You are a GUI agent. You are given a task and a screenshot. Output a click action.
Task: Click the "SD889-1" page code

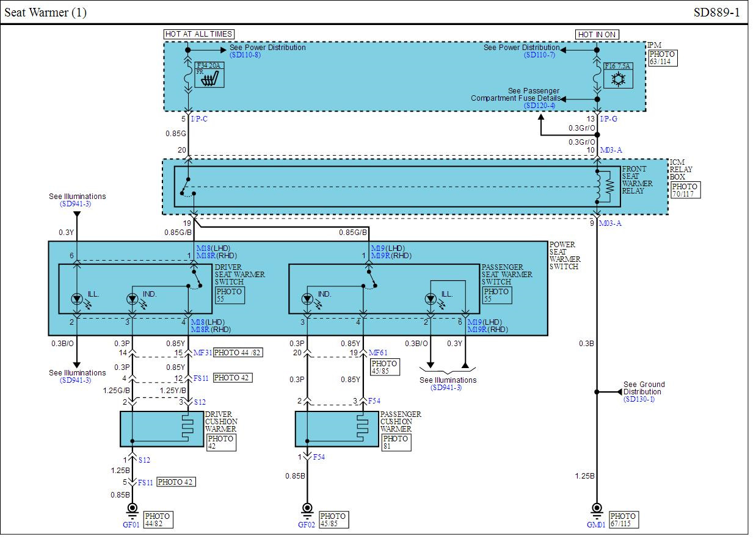point(716,12)
